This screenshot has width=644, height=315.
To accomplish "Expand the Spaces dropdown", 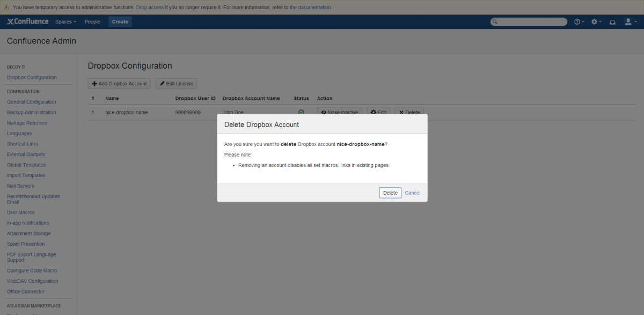I will pos(65,22).
